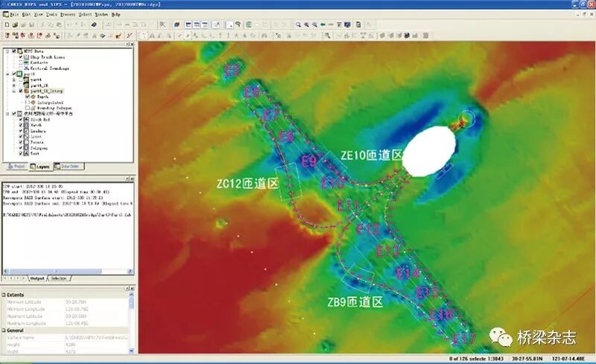
Task: Toggle the Depth layer checkbox
Action: (x=28, y=97)
